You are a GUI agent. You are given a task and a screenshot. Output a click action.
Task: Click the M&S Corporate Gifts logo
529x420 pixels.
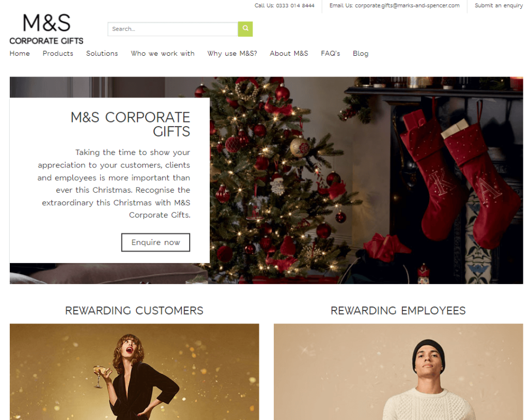click(x=46, y=29)
